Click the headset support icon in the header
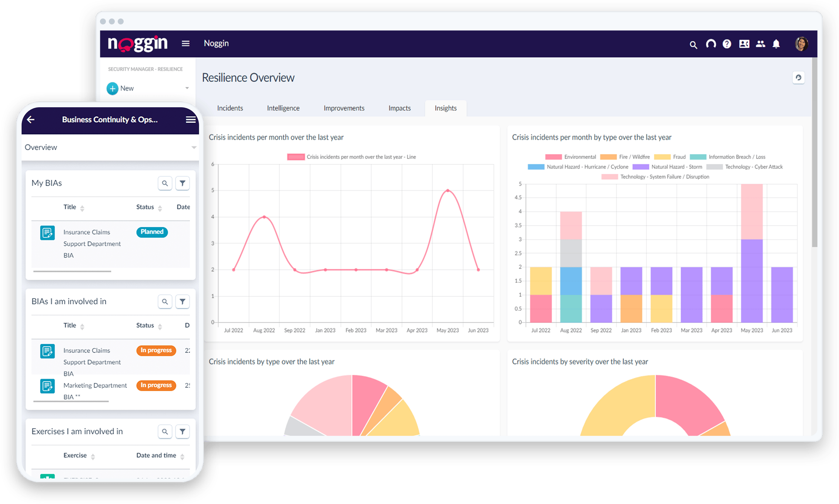The image size is (839, 504). tap(711, 44)
